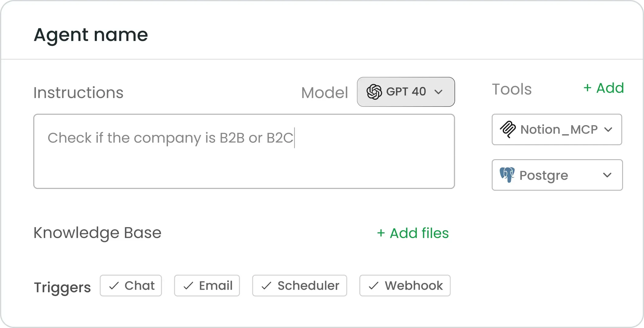The height and width of the screenshot is (328, 644).
Task: Disable the Scheduler trigger
Action: pyautogui.click(x=300, y=285)
